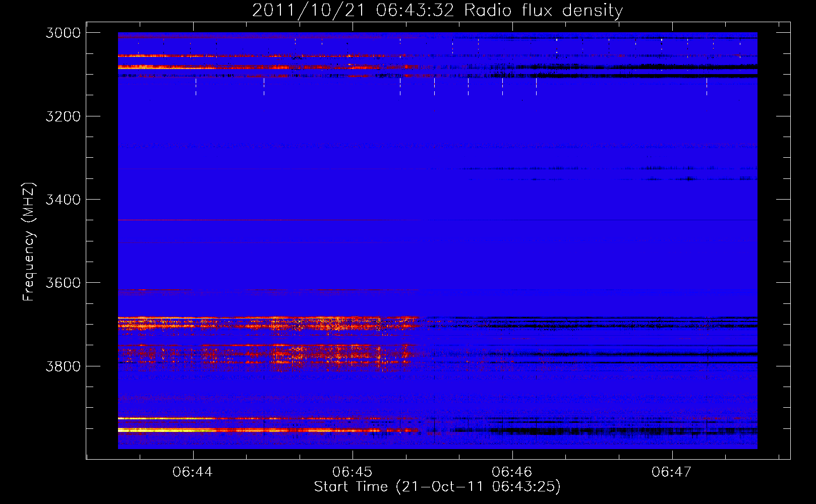Click the 3800 frequency tick label
Image resolution: width=816 pixels, height=504 pixels.
click(x=63, y=366)
